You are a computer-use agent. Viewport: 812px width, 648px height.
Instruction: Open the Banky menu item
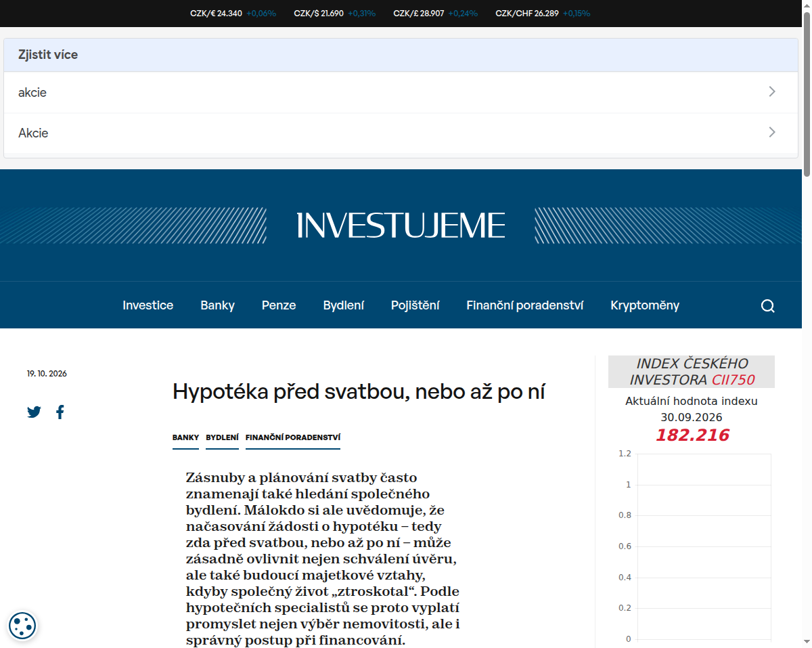click(x=217, y=305)
